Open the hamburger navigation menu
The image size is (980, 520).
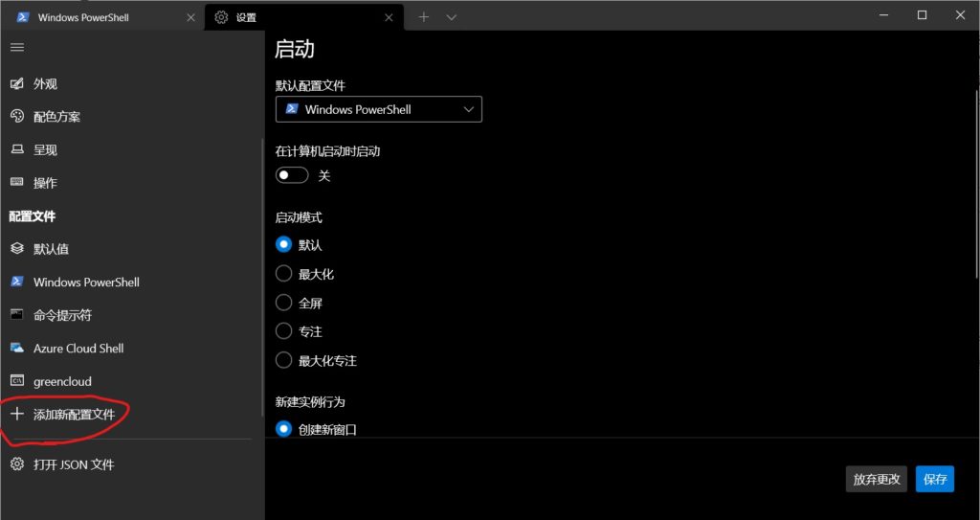point(17,48)
